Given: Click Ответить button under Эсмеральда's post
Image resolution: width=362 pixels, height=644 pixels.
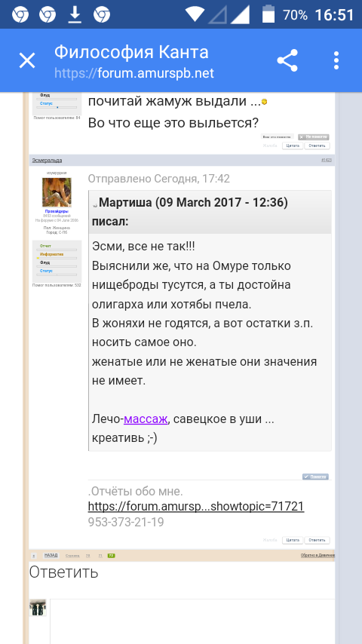Looking at the screenshot, I should click(x=318, y=540).
